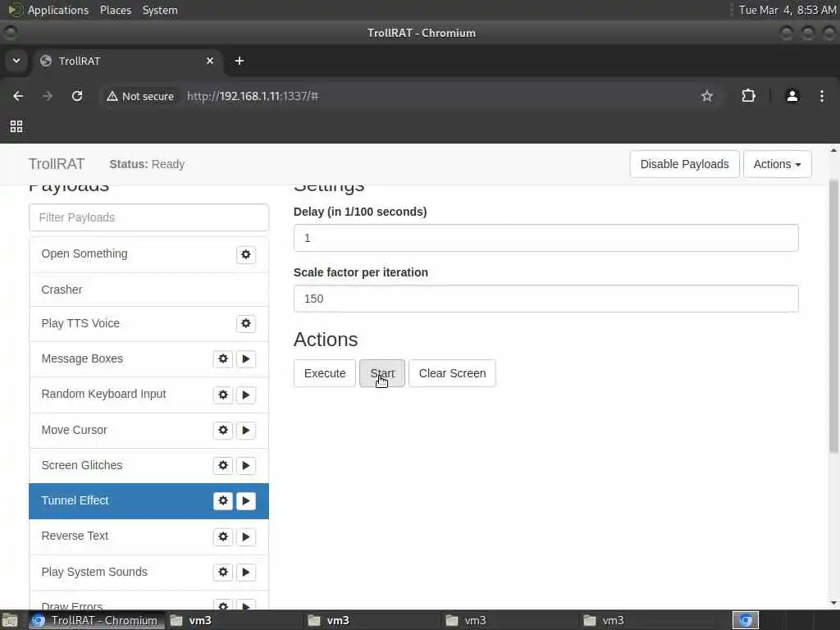Start Move Cursor payload play icon
The height and width of the screenshot is (630, 840).
click(246, 430)
